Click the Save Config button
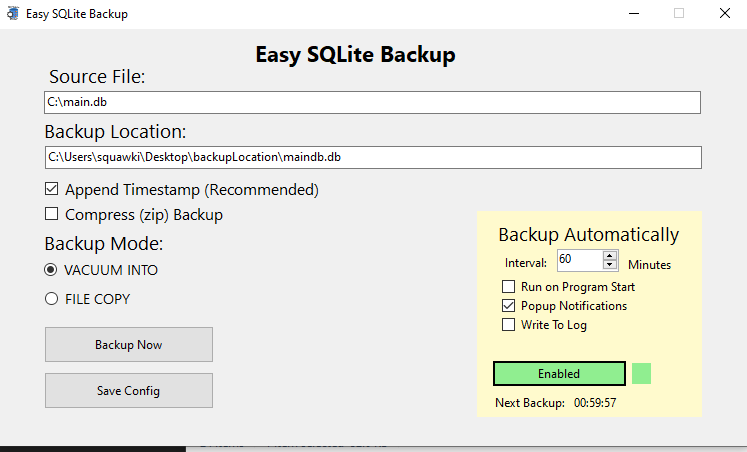Image resolution: width=747 pixels, height=452 pixels. coord(129,391)
